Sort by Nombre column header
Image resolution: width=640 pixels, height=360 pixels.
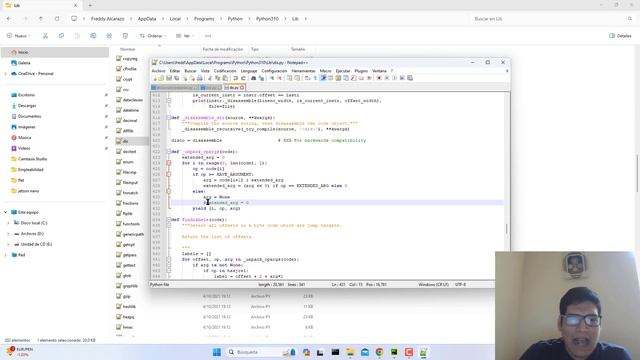click(128, 49)
